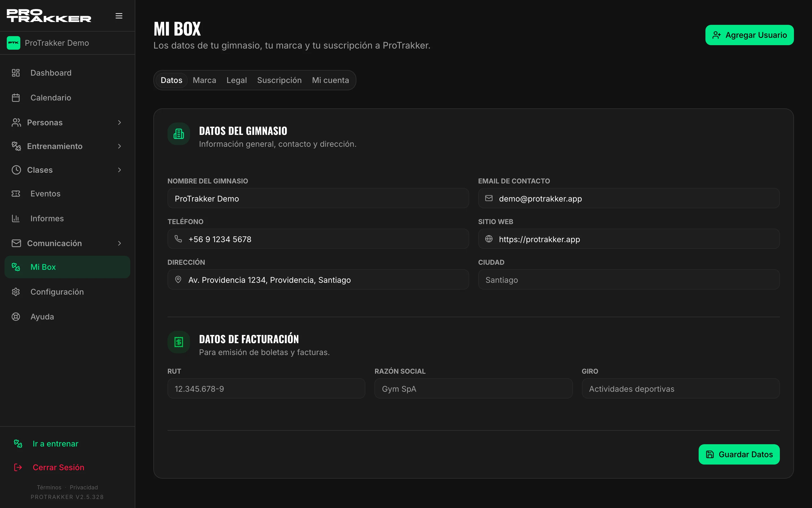The image size is (812, 508).
Task: Click the Personas people icon
Action: tap(16, 123)
